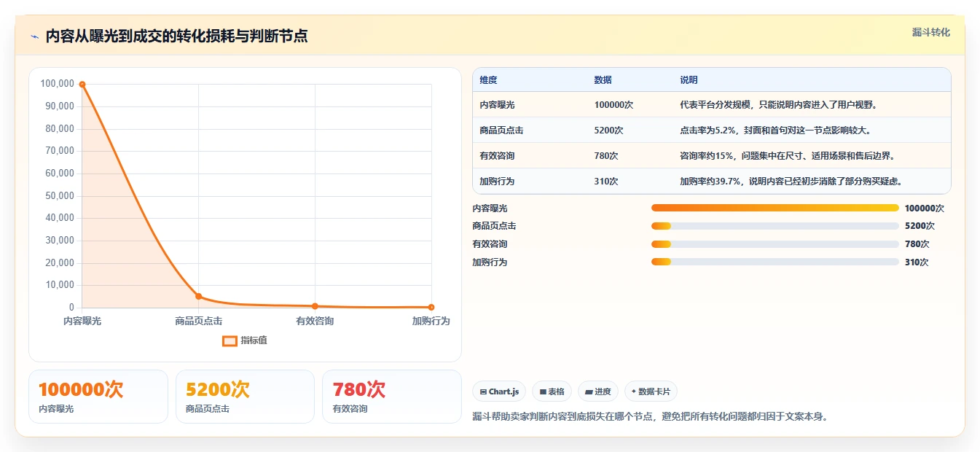Click the description starting 代表平台分发规模
This screenshot has width=980, height=452.
pyautogui.click(x=778, y=105)
